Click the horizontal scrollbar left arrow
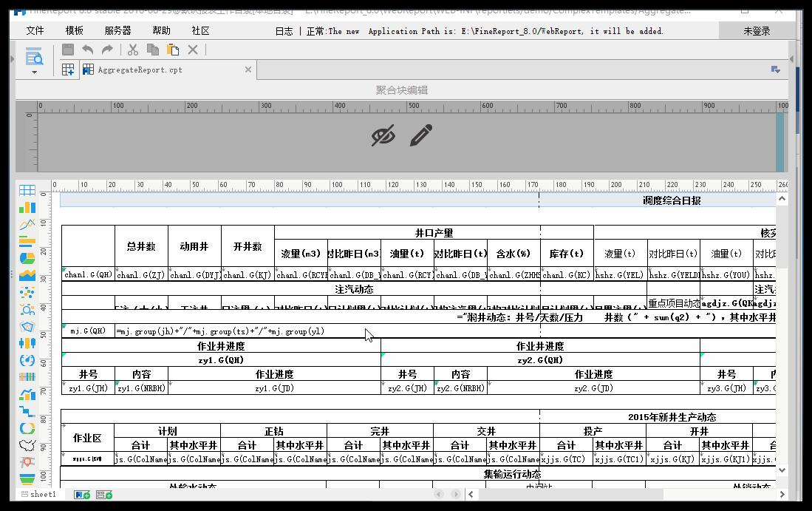Image resolution: width=812 pixels, height=511 pixels. coord(471,495)
